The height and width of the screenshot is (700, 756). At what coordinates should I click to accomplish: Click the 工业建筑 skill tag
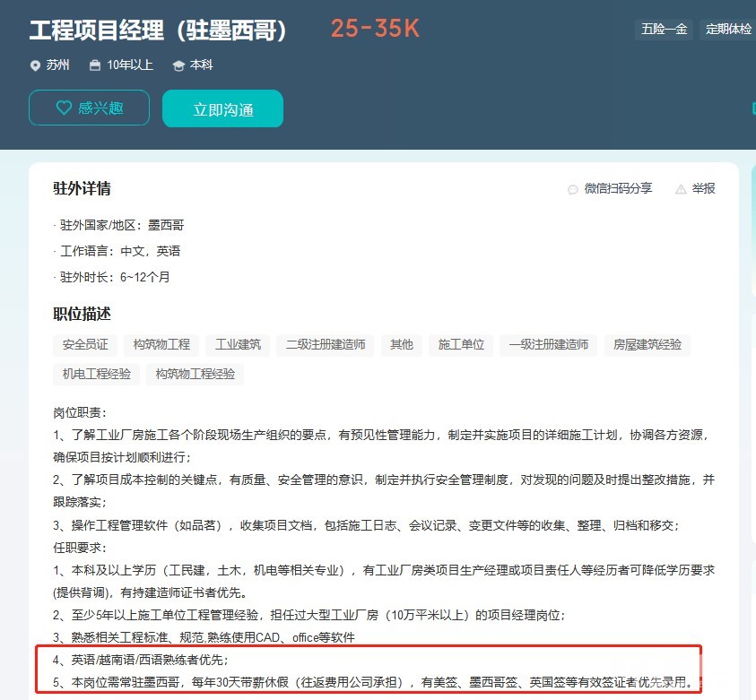coord(238,345)
